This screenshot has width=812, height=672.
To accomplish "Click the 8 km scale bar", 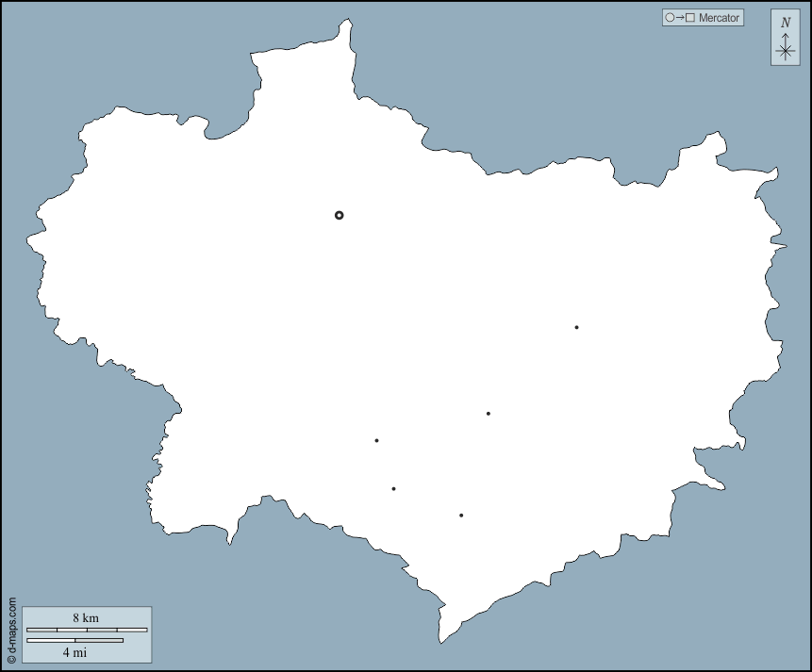I will point(87,629).
